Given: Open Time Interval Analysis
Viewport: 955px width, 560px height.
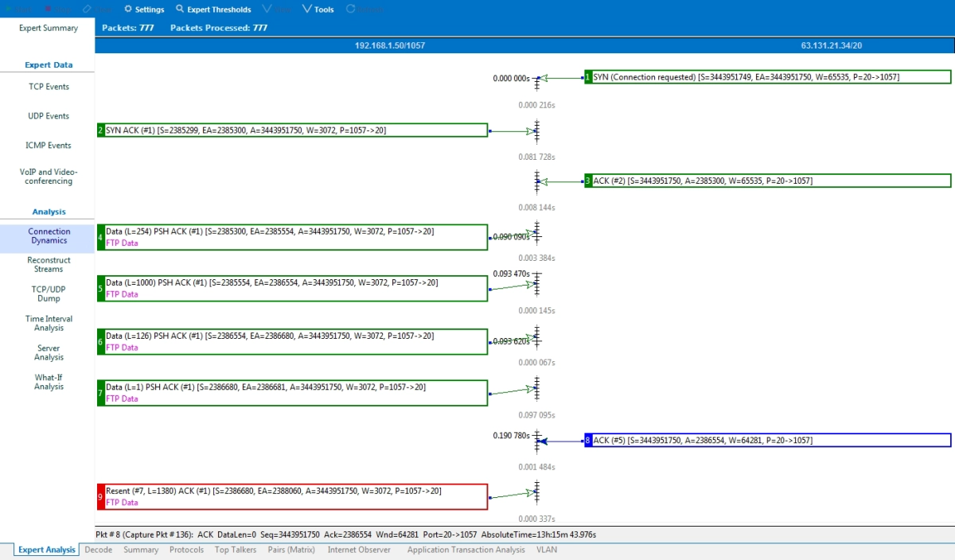Looking at the screenshot, I should pos(49,323).
